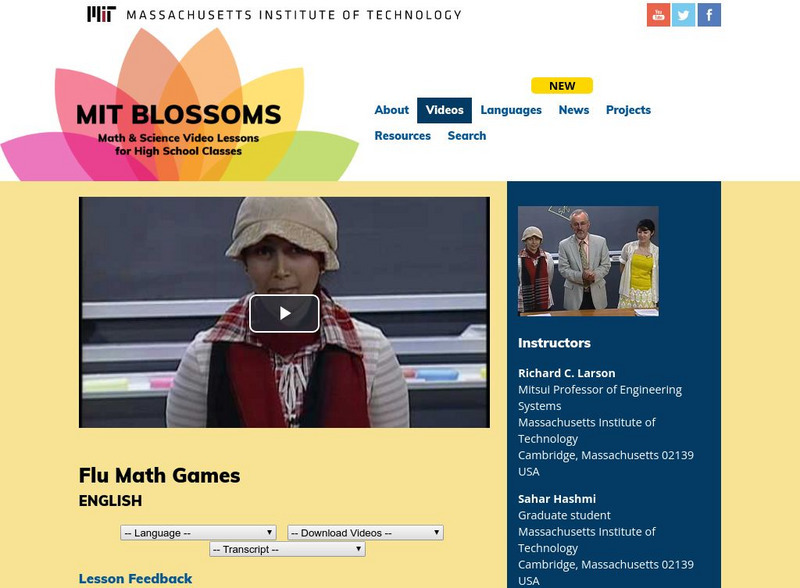This screenshot has width=800, height=588.
Task: Open the Download Videos dropdown
Action: point(365,532)
